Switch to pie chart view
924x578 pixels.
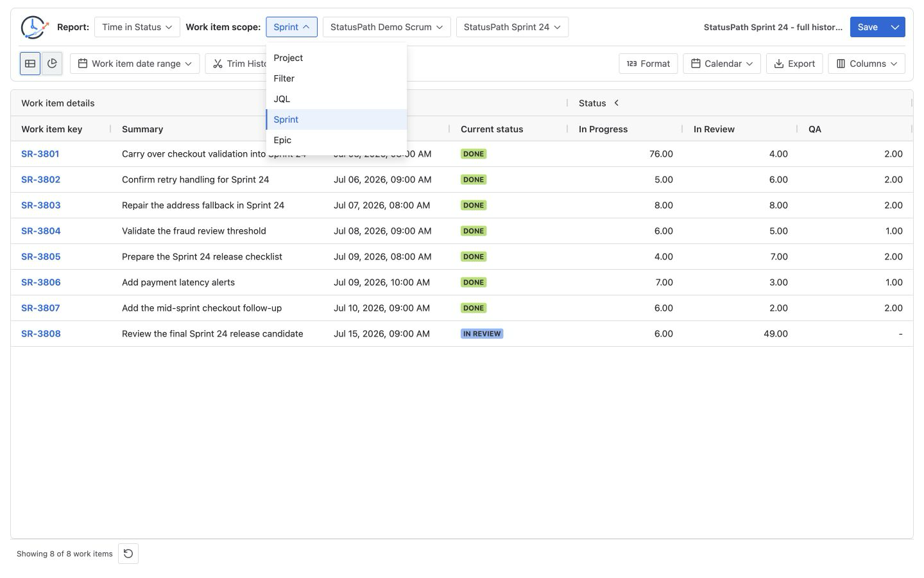tap(52, 64)
